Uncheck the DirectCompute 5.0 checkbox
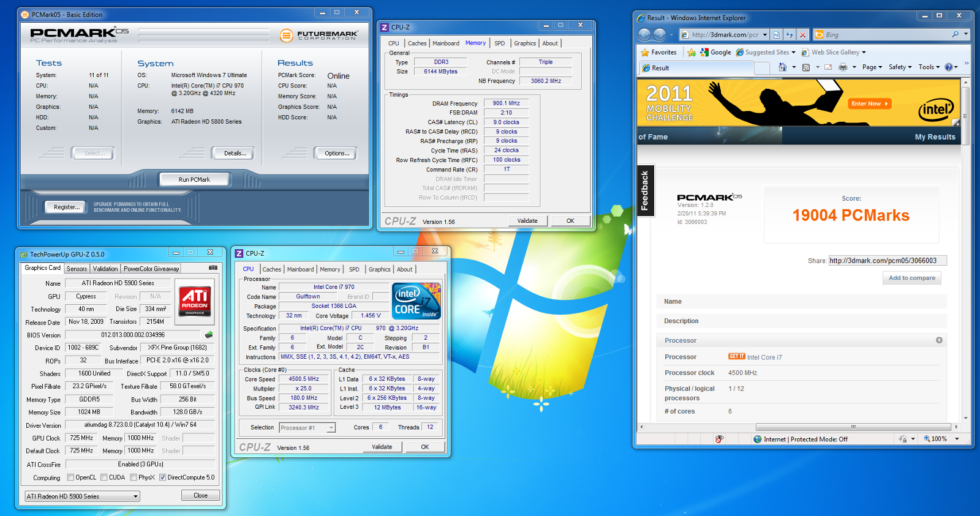Viewport: 980px width, 516px height. click(x=162, y=477)
